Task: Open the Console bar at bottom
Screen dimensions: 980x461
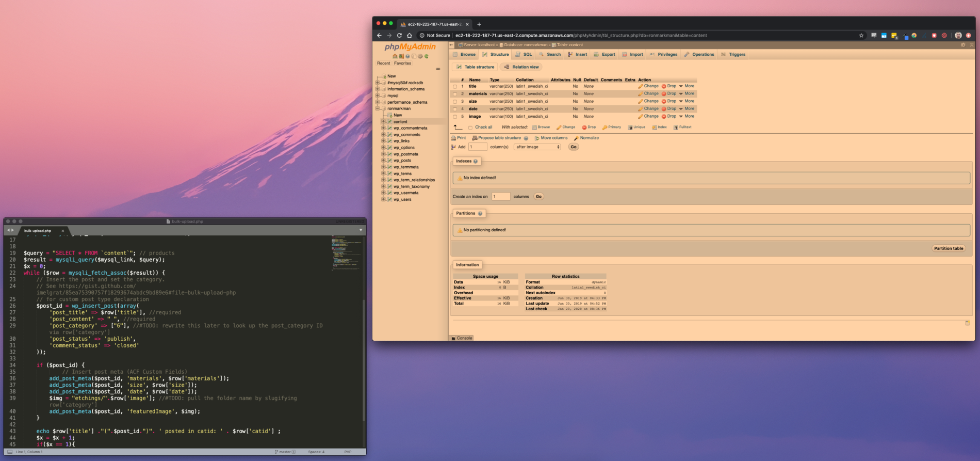Action: tap(462, 338)
